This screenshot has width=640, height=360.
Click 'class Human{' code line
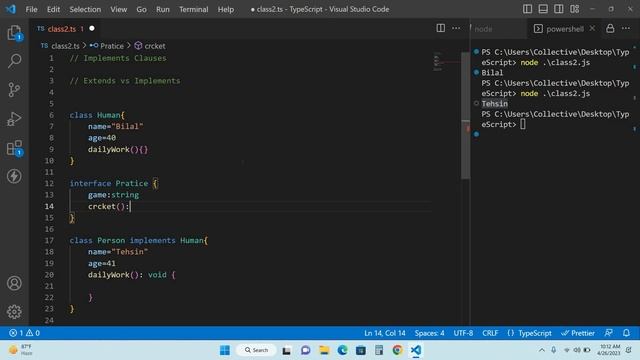pos(97,115)
